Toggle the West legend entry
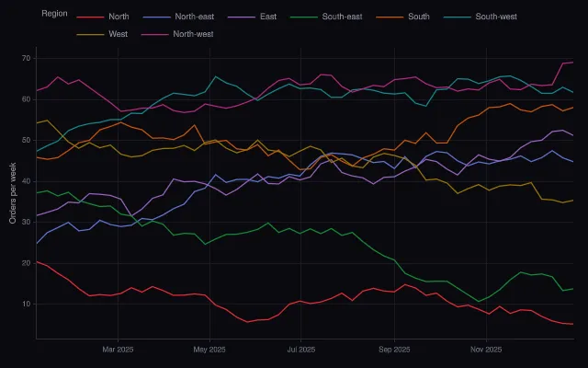 coord(102,34)
